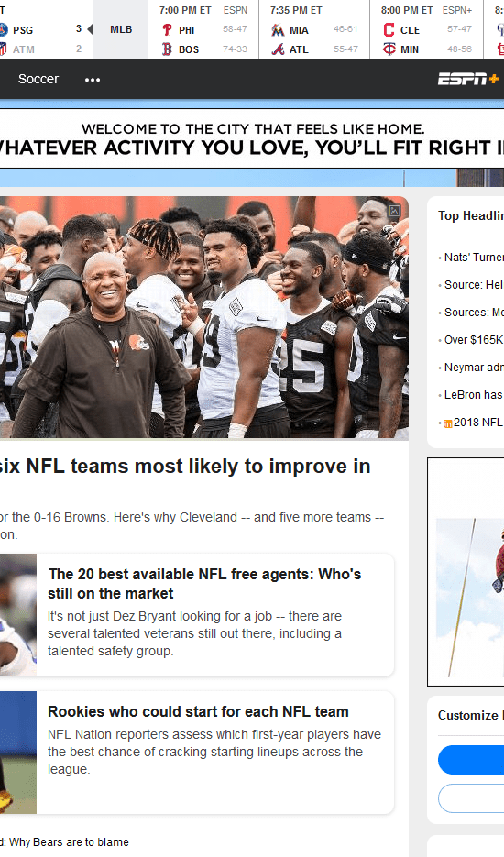Click the Phillies team logo

click(x=168, y=30)
